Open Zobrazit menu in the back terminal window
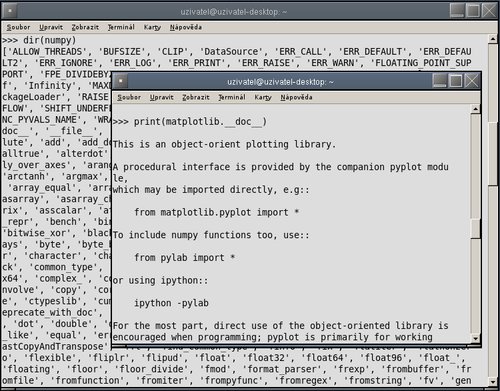Image resolution: width=500 pixels, height=391 pixels. coord(85,27)
